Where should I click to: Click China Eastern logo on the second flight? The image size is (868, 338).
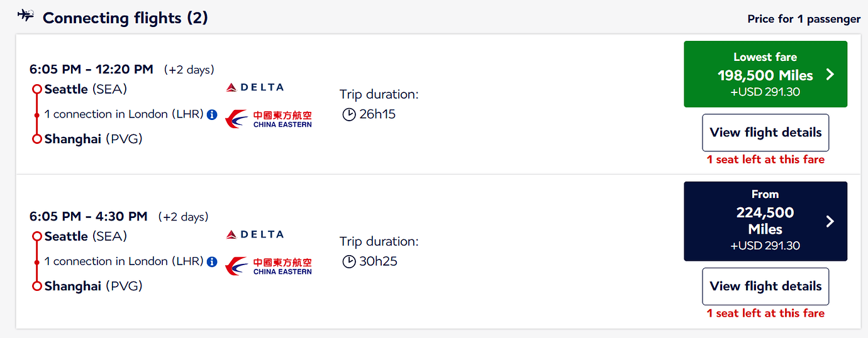(x=269, y=266)
